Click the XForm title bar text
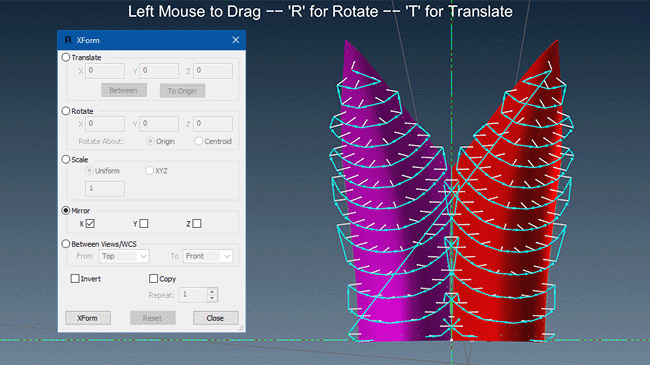 [88, 40]
